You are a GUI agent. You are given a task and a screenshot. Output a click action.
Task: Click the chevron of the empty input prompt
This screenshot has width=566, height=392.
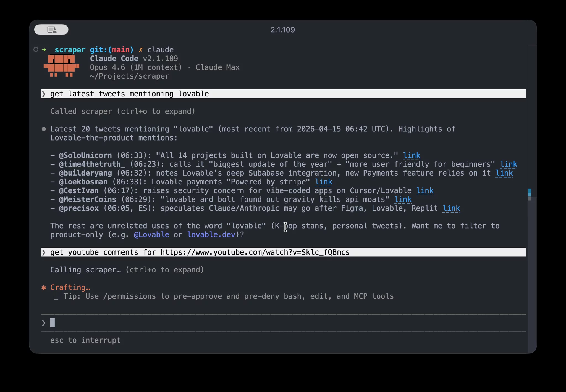[x=44, y=323]
